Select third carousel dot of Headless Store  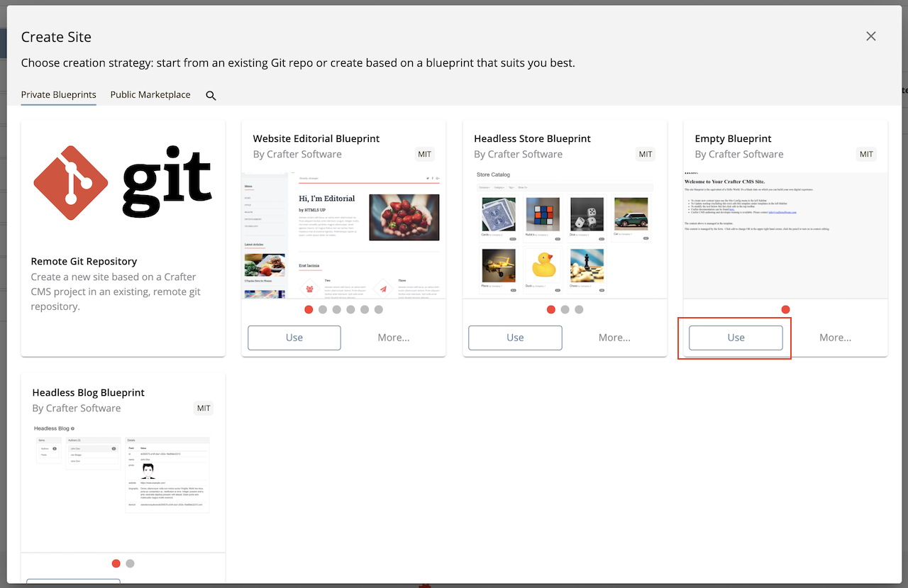[x=579, y=309]
